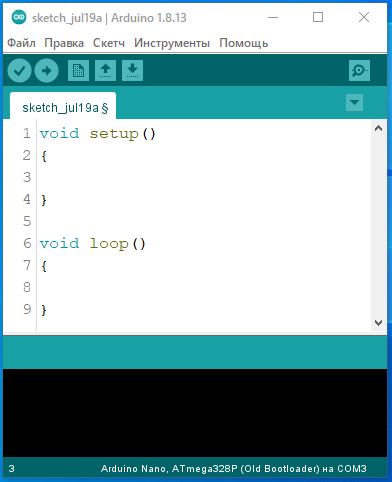Click the closing brace on line 9
392x482 pixels.
44,310
